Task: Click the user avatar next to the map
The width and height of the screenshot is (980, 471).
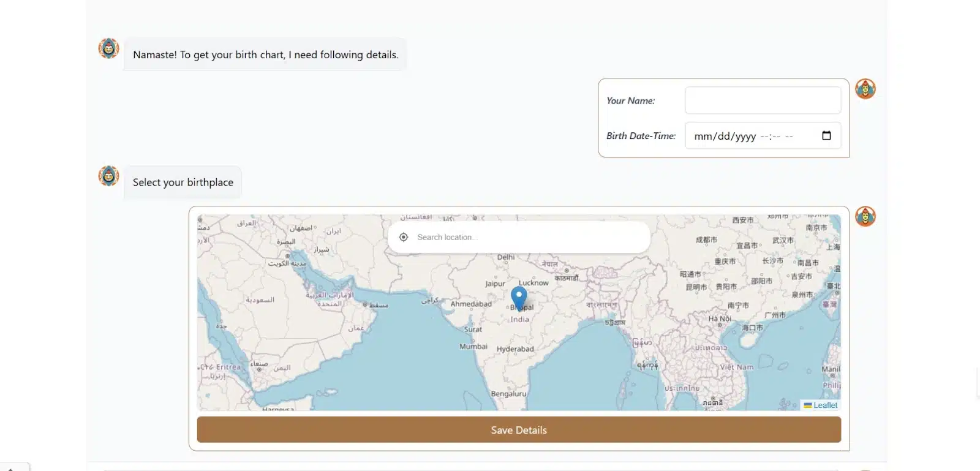Action: tap(865, 216)
